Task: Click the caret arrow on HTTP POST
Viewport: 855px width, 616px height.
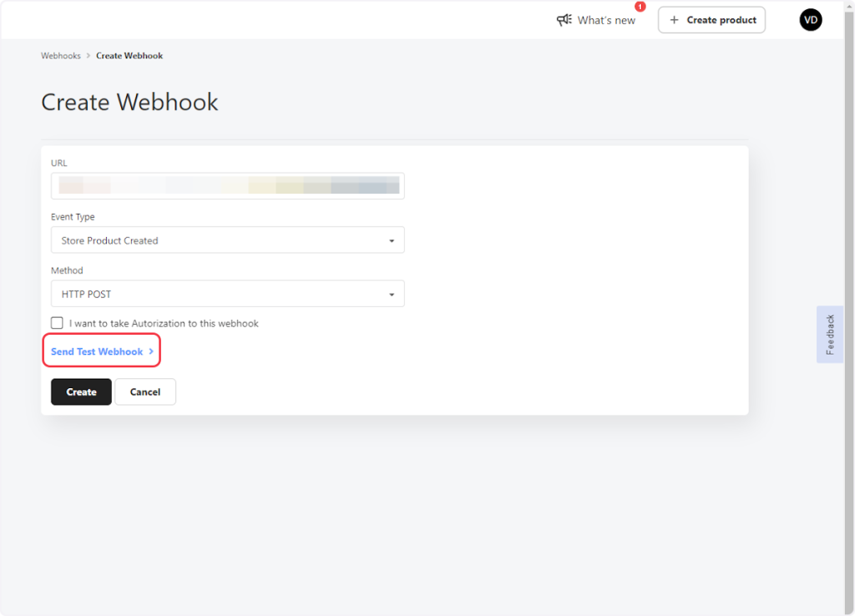Action: tap(392, 295)
